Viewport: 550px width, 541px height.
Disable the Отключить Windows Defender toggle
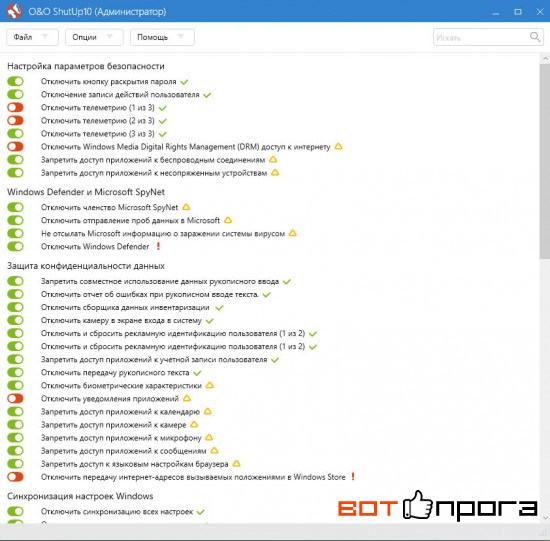15,246
